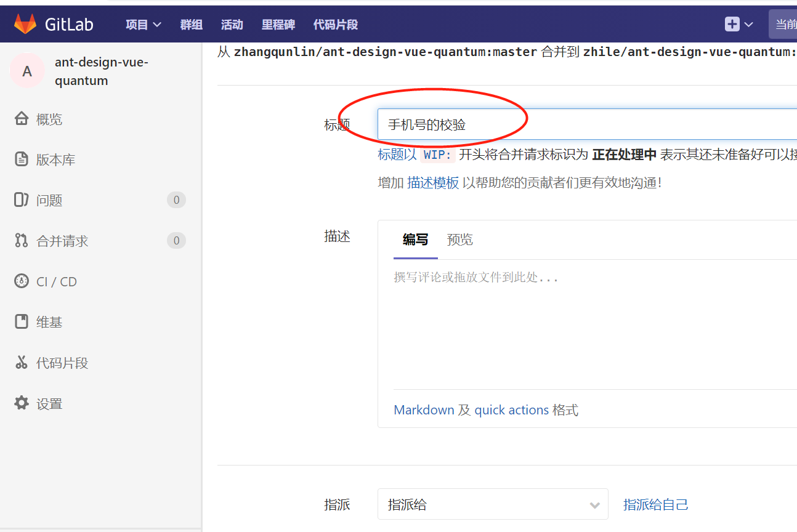Open the 项目 dropdown menu
797x532 pixels.
click(144, 25)
